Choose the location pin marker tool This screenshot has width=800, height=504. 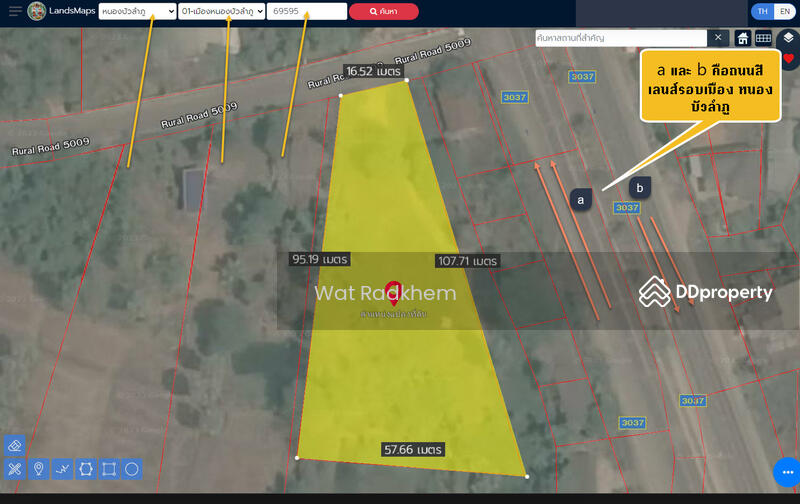(39, 468)
